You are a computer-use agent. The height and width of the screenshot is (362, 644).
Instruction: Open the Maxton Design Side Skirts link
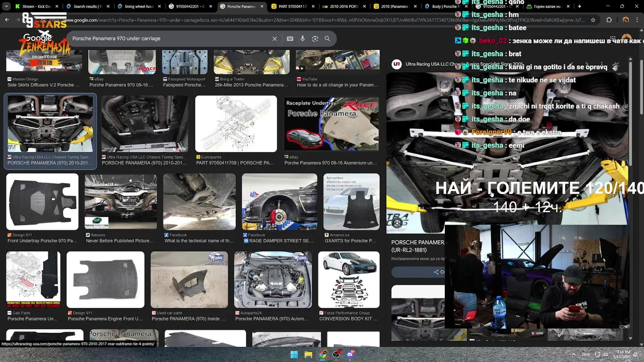pyautogui.click(x=44, y=69)
